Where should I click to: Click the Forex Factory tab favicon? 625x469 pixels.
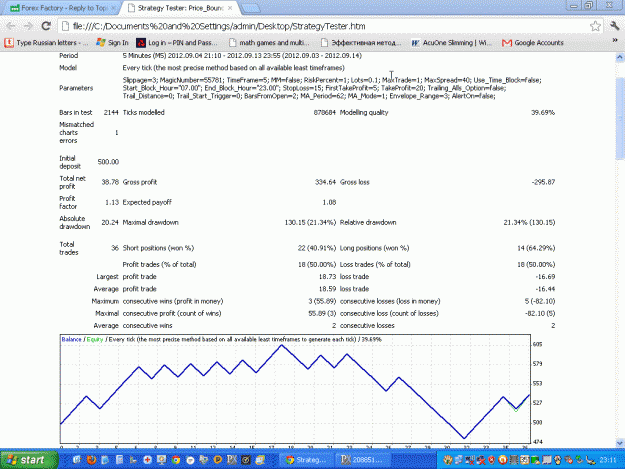point(14,8)
